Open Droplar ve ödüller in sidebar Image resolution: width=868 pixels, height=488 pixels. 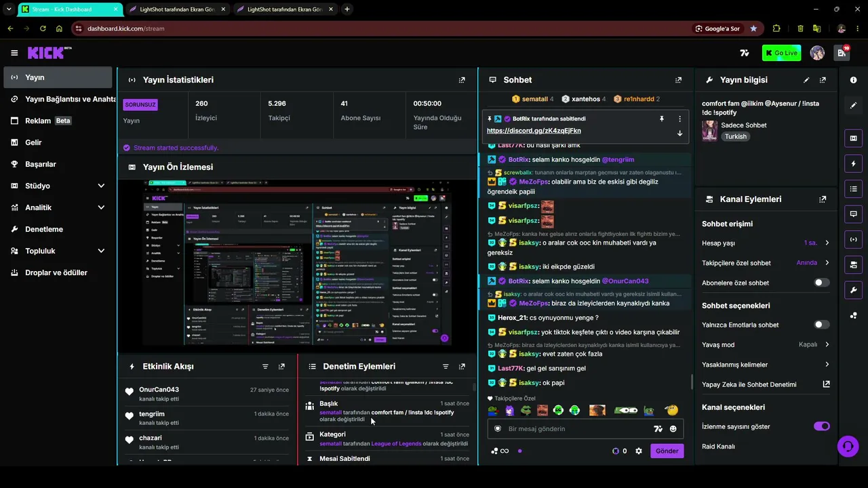click(58, 272)
